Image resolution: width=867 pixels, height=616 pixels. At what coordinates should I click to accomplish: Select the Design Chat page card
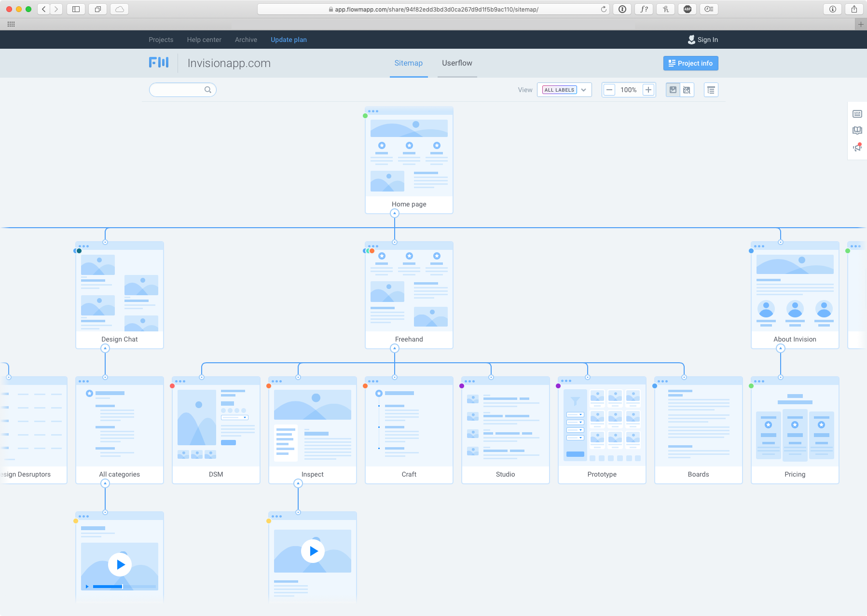pos(120,295)
